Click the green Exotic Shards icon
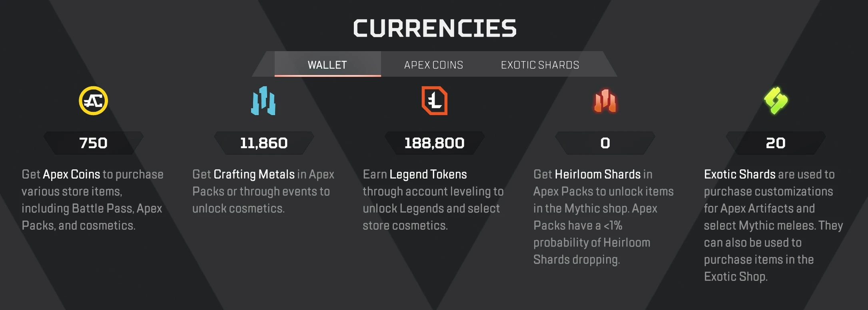868x310 pixels. click(x=776, y=101)
